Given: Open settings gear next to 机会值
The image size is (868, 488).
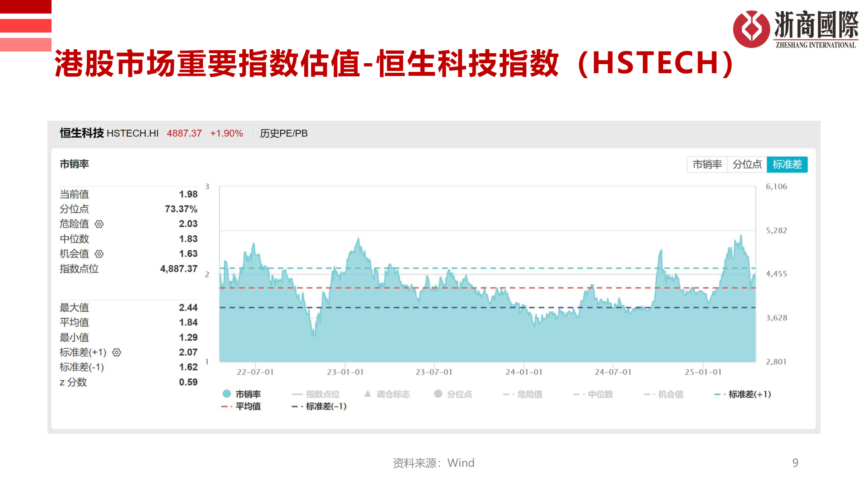Looking at the screenshot, I should coord(99,254).
